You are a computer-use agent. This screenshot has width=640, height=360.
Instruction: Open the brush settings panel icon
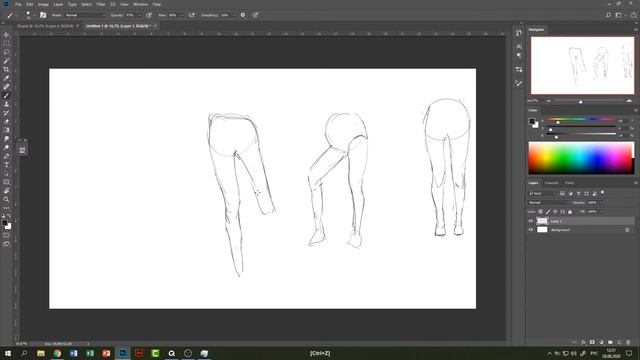point(43,15)
